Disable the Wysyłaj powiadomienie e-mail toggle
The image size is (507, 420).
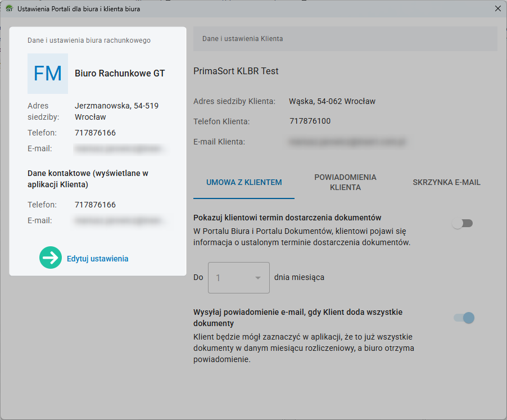(464, 318)
